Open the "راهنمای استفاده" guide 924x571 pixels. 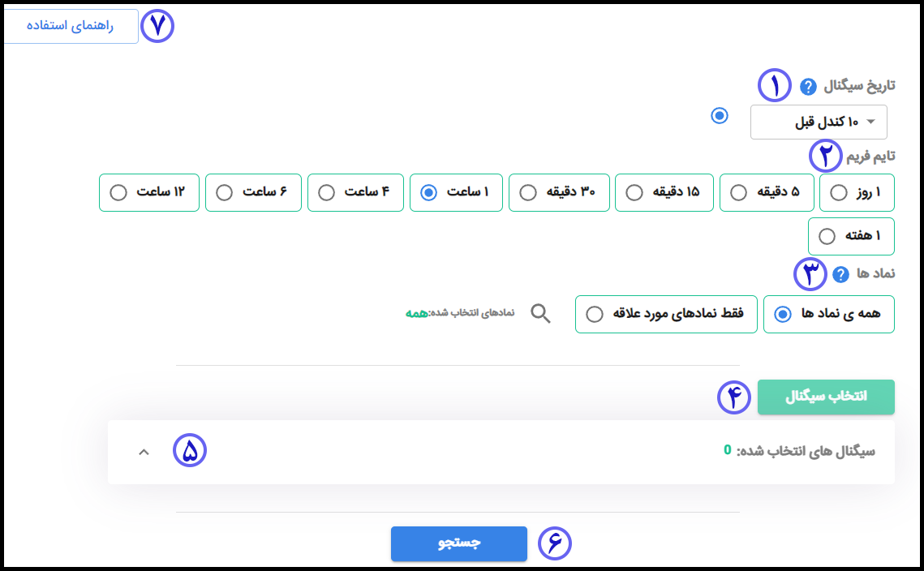[x=70, y=25]
